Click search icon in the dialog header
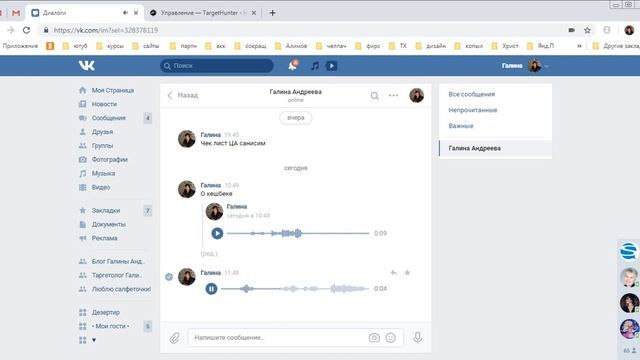The width and height of the screenshot is (640, 360). click(x=374, y=96)
